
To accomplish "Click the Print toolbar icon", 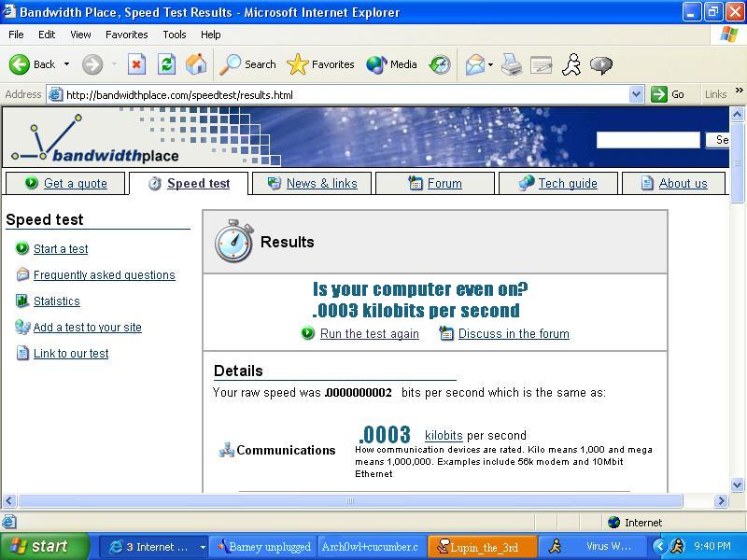I will click(512, 64).
